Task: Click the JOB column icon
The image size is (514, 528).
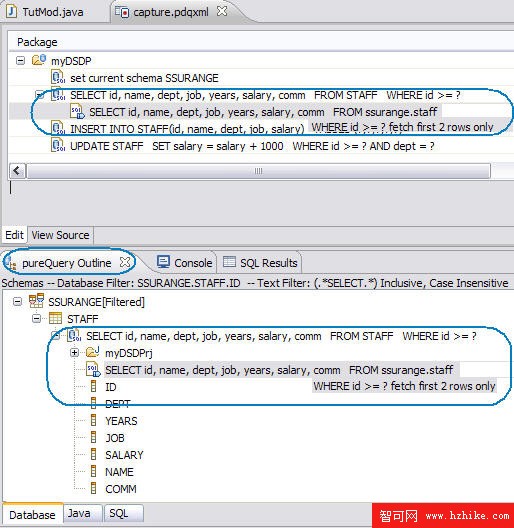Action: pyautogui.click(x=94, y=437)
